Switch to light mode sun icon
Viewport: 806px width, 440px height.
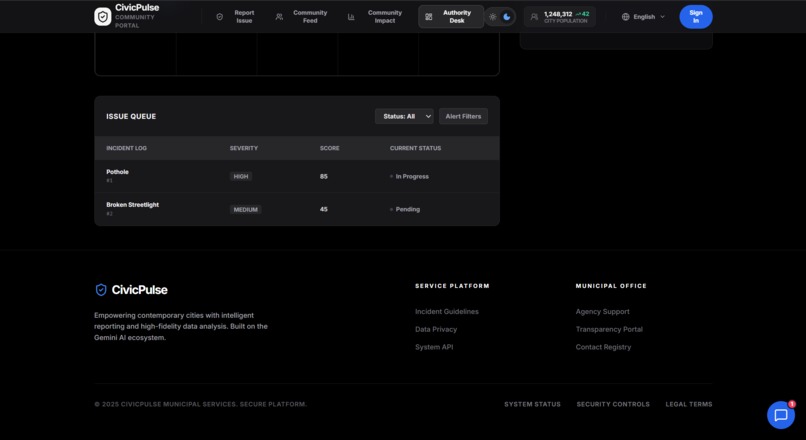(x=493, y=17)
